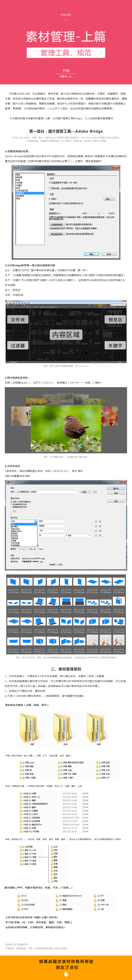Click the 高速缓存大小 slider

[98, 213]
